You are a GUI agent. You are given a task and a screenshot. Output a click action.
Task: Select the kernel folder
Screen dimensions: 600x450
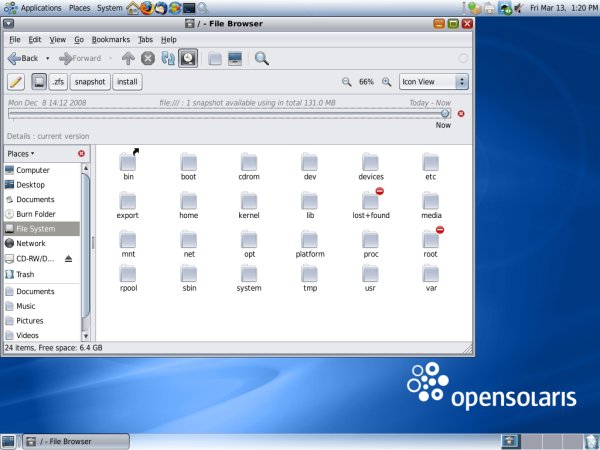coord(249,205)
